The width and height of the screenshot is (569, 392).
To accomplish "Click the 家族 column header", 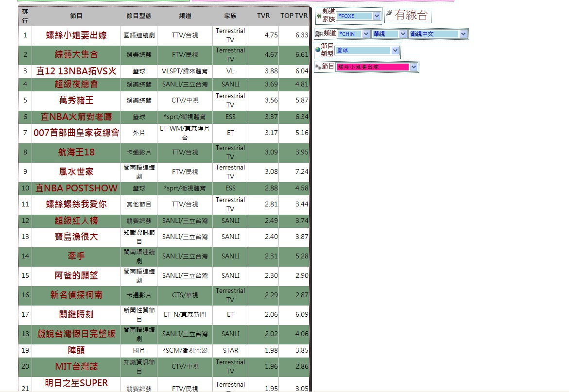I will (230, 16).
